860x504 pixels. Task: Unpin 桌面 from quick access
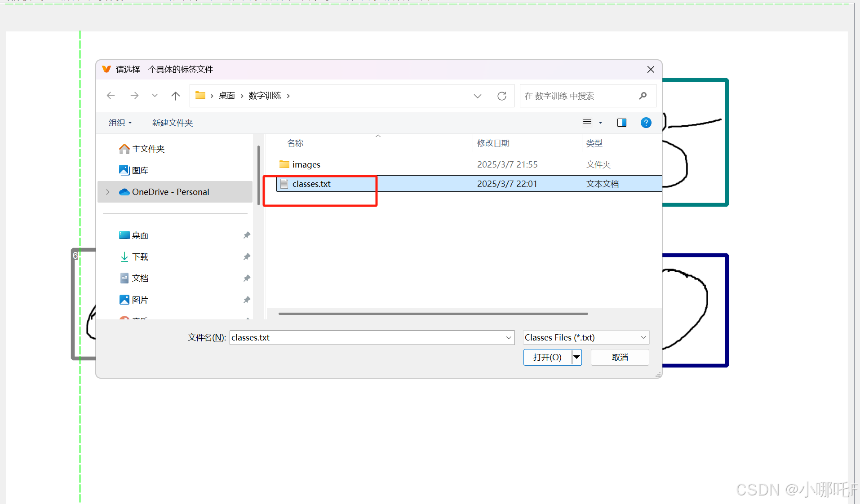[247, 234]
